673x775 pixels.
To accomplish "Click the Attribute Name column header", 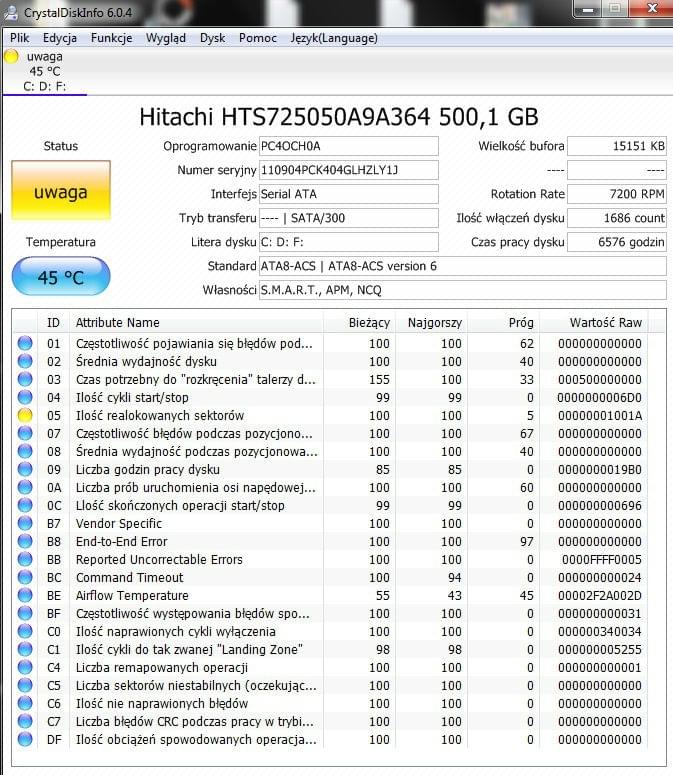I will [x=196, y=323].
